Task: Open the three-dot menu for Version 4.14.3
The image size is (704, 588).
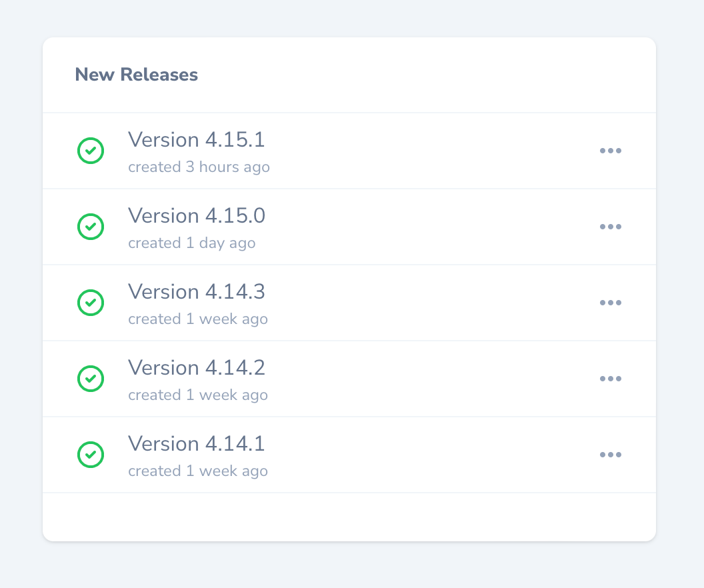Action: click(x=610, y=303)
